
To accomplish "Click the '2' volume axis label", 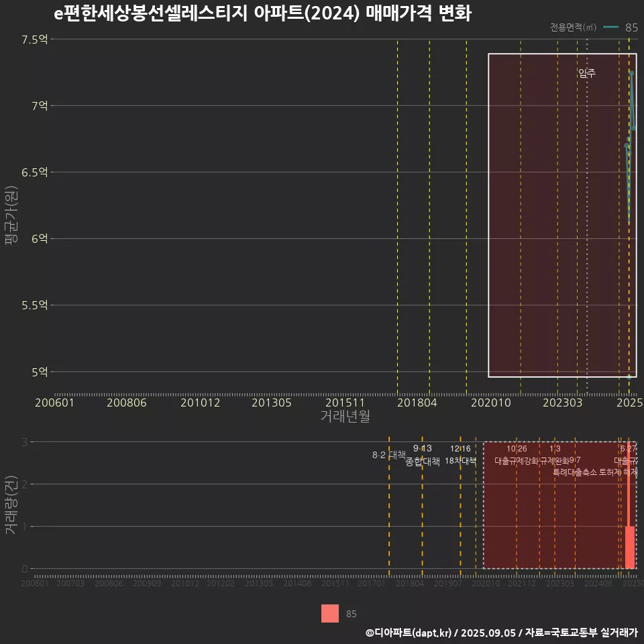I will pyautogui.click(x=25, y=484).
